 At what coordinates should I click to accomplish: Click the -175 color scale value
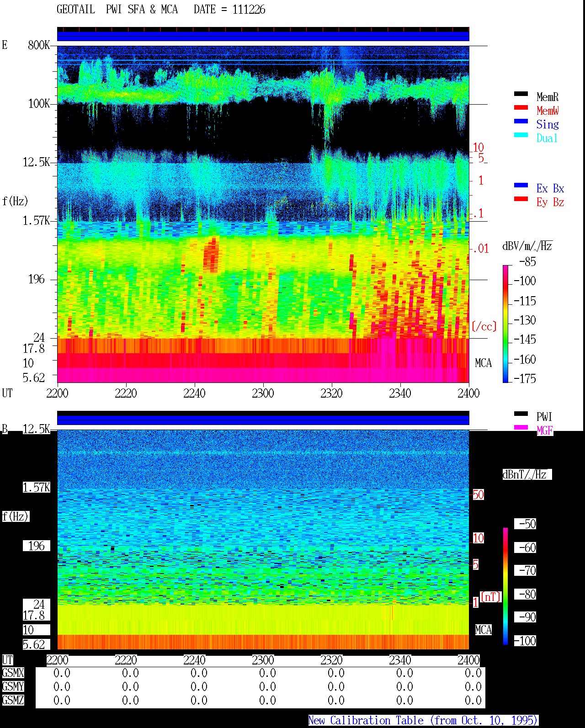click(x=525, y=378)
